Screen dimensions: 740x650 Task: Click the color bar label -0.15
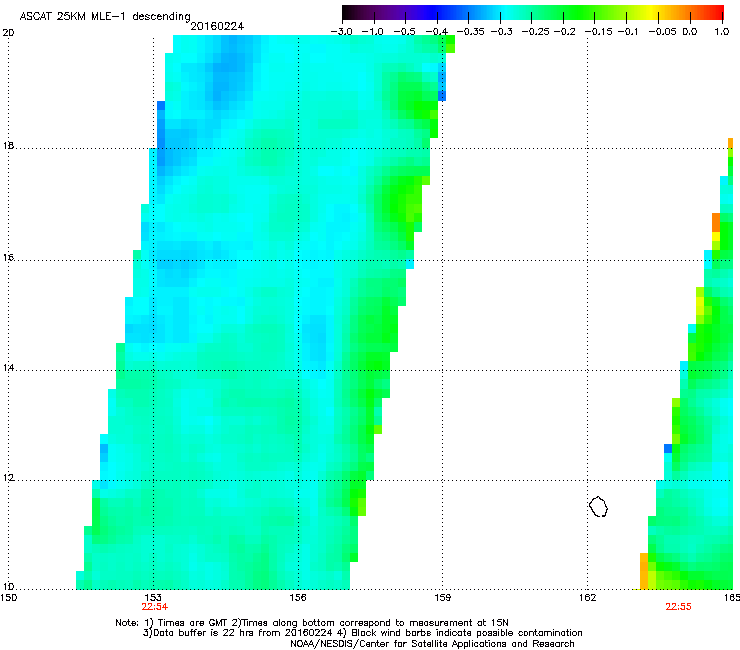[x=598, y=32]
